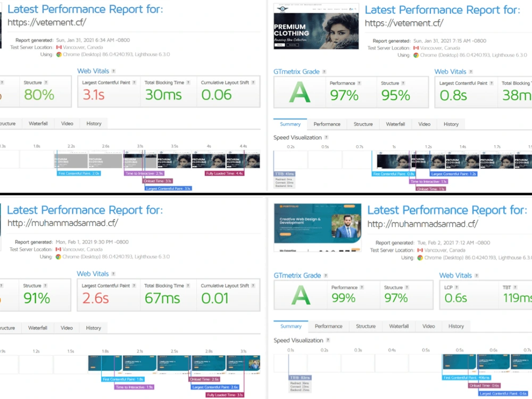Switch to Performance tab in Feb 2 muhammadsarmad report
Image resolution: width=532 pixels, height=399 pixels.
(328, 326)
